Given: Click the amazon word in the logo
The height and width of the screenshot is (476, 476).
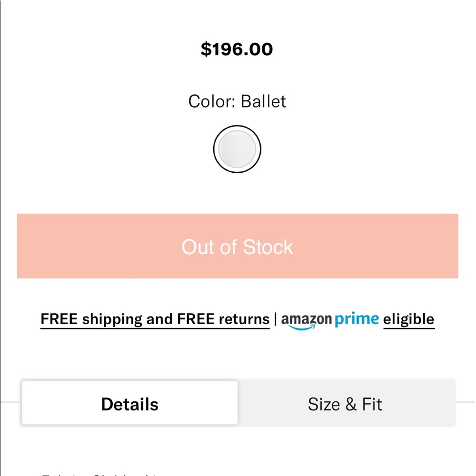Looking at the screenshot, I should click(306, 319).
